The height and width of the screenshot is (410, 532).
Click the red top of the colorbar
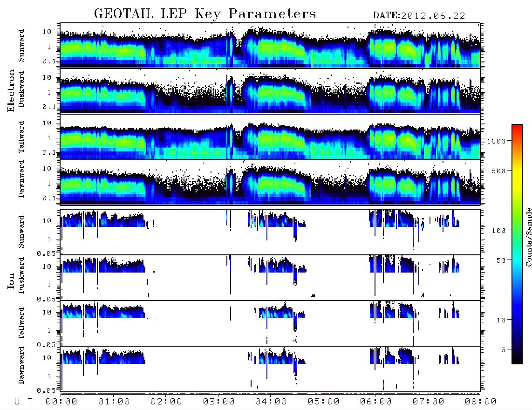click(517, 127)
